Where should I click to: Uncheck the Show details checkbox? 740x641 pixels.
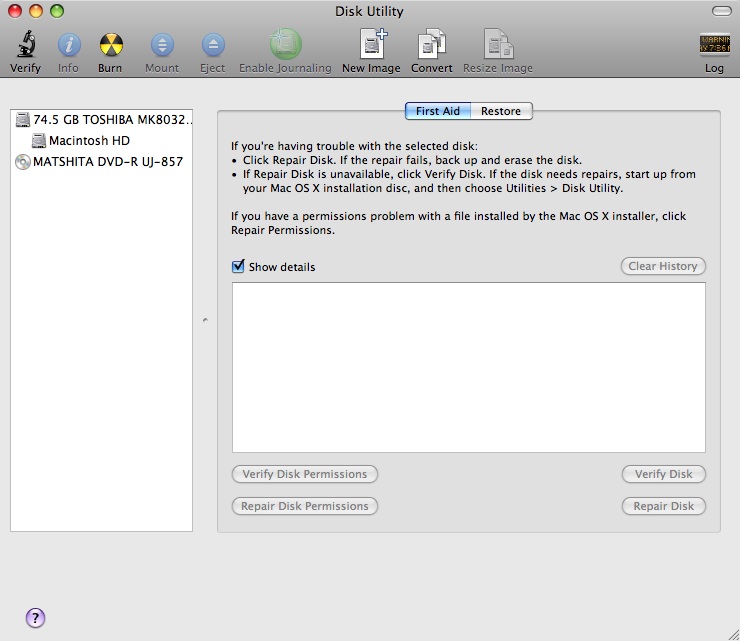(x=238, y=266)
